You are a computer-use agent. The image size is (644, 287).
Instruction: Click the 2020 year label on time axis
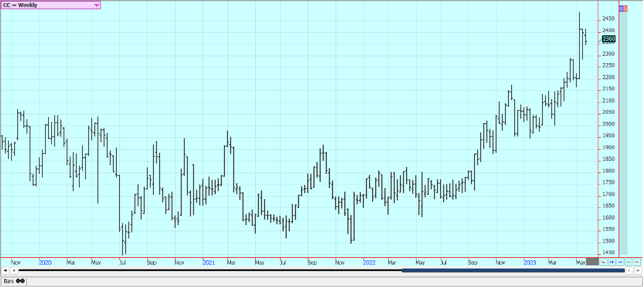44,262
